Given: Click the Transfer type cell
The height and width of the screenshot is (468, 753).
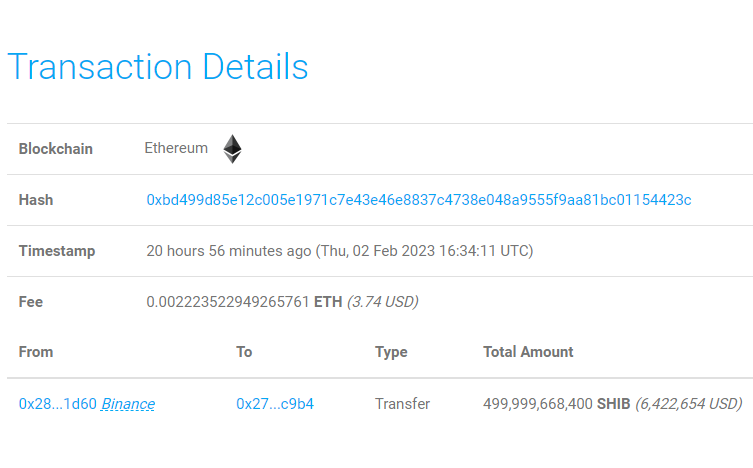Looking at the screenshot, I should tap(402, 404).
